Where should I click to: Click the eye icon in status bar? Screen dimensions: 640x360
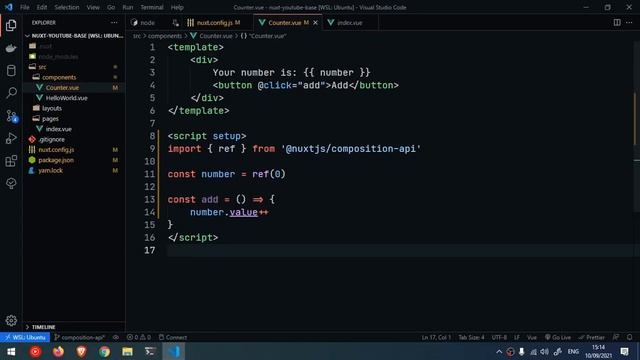point(116,337)
